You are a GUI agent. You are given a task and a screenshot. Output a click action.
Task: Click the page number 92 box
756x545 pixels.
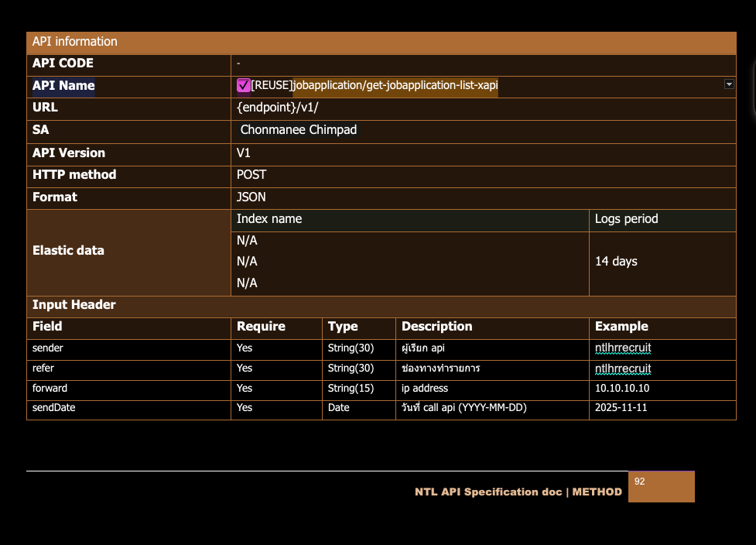coord(661,487)
